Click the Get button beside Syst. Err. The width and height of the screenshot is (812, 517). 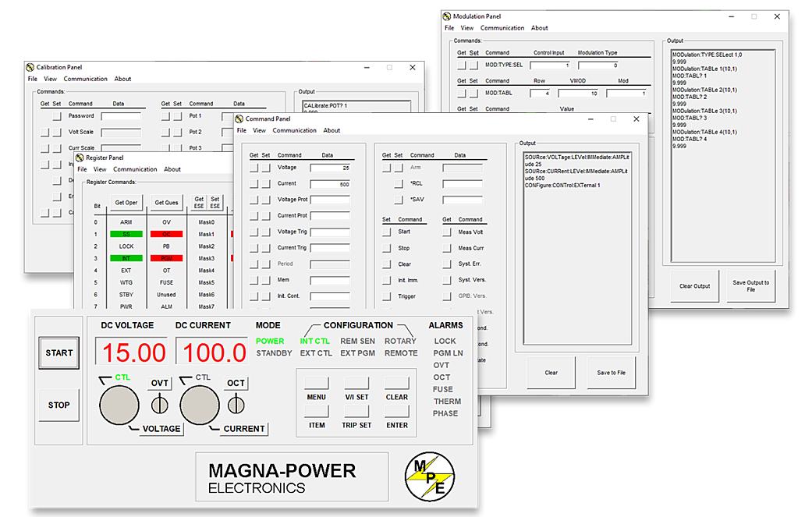[447, 264]
